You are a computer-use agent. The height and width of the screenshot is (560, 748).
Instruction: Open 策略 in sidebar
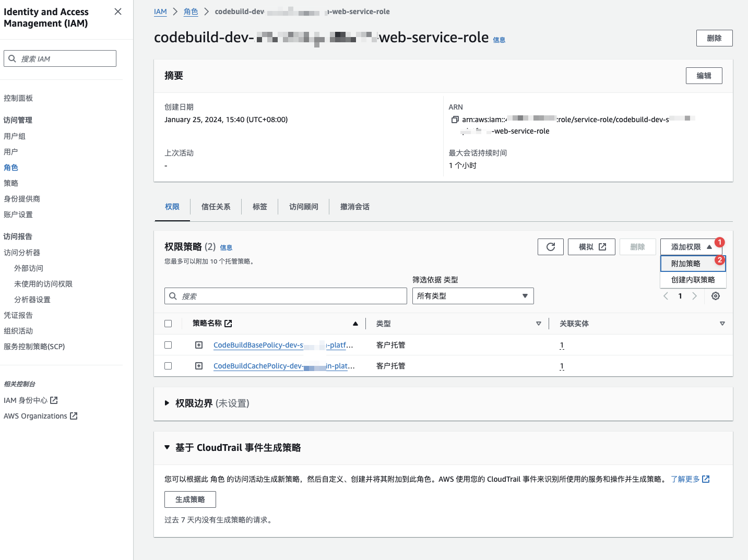click(11, 183)
